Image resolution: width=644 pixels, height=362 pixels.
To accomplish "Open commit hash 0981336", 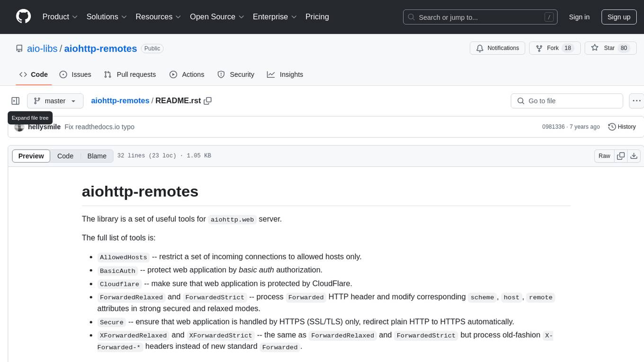I will [x=553, y=127].
